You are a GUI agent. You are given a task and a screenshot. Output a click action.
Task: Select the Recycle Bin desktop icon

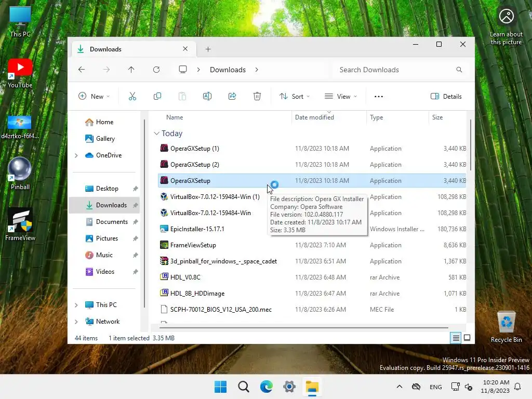coord(506,327)
